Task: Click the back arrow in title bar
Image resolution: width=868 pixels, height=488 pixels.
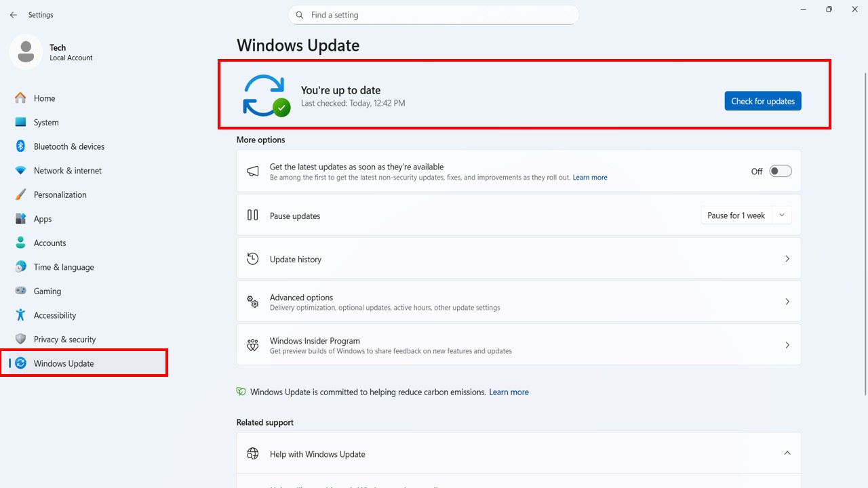Action: pos(14,15)
